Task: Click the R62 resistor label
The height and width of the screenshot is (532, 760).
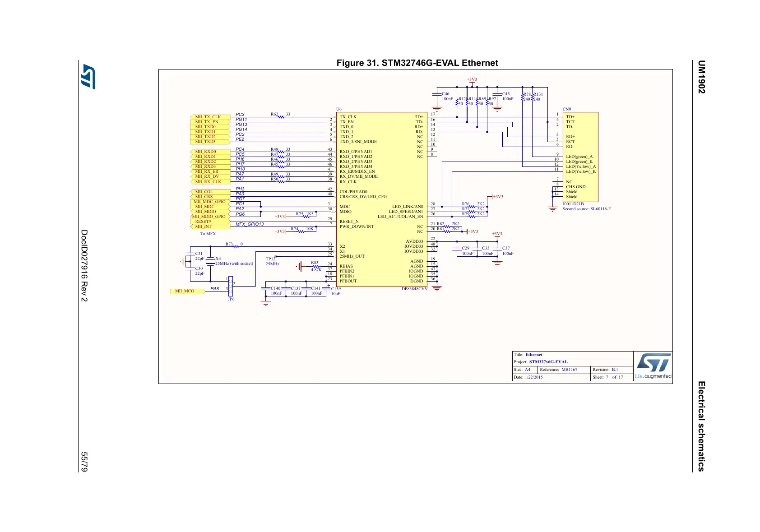Action: [274, 114]
